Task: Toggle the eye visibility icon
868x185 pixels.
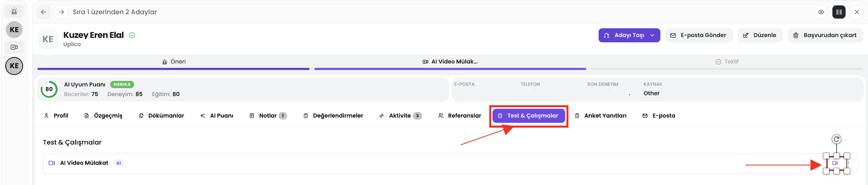Action: 821,12
